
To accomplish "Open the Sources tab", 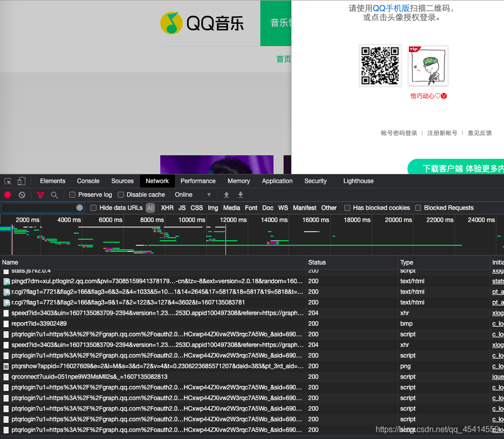I will point(122,181).
